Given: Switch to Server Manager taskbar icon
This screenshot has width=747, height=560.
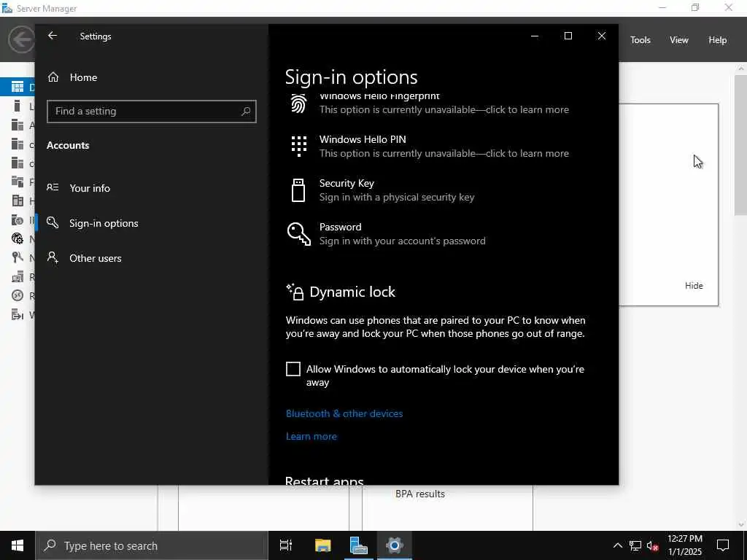Looking at the screenshot, I should (358, 545).
